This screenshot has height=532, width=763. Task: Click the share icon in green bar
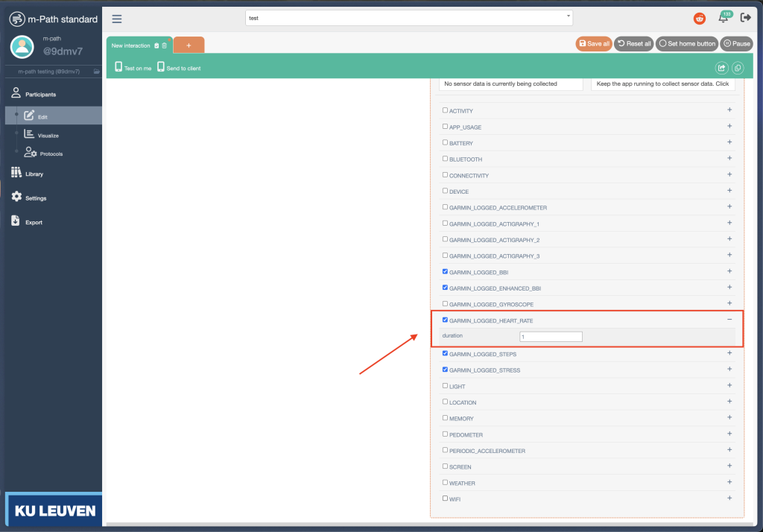721,68
